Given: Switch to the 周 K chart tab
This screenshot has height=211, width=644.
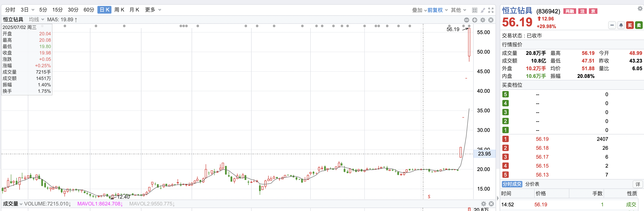Looking at the screenshot, I should tap(119, 10).
